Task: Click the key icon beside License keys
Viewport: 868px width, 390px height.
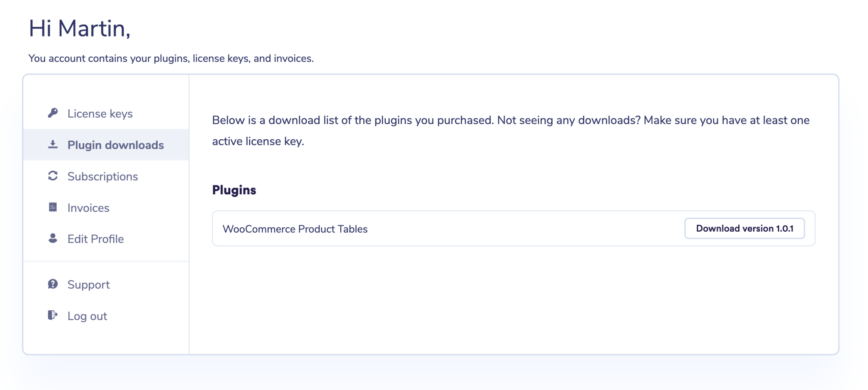Action: [52, 113]
